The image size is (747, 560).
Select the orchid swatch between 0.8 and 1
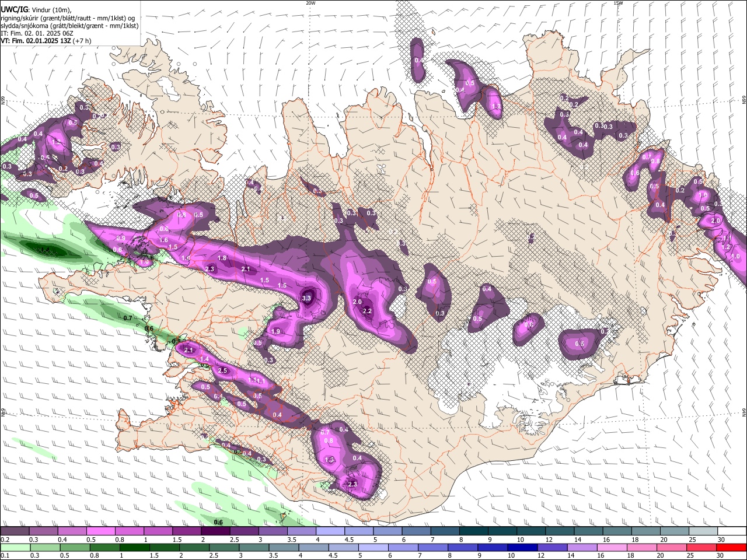click(129, 531)
